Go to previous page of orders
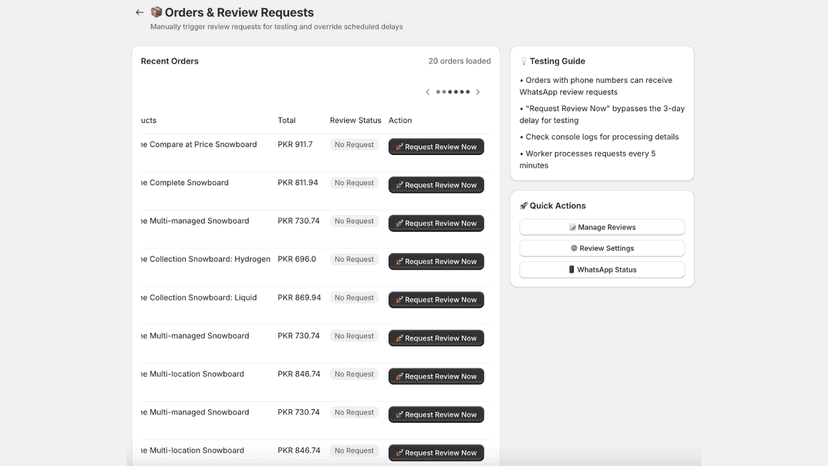 point(428,92)
